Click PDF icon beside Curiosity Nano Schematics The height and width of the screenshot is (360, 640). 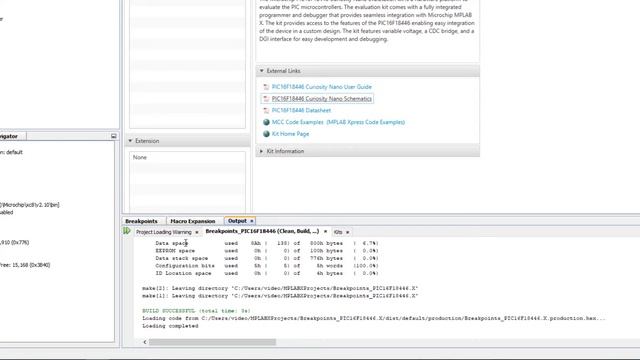(266, 99)
